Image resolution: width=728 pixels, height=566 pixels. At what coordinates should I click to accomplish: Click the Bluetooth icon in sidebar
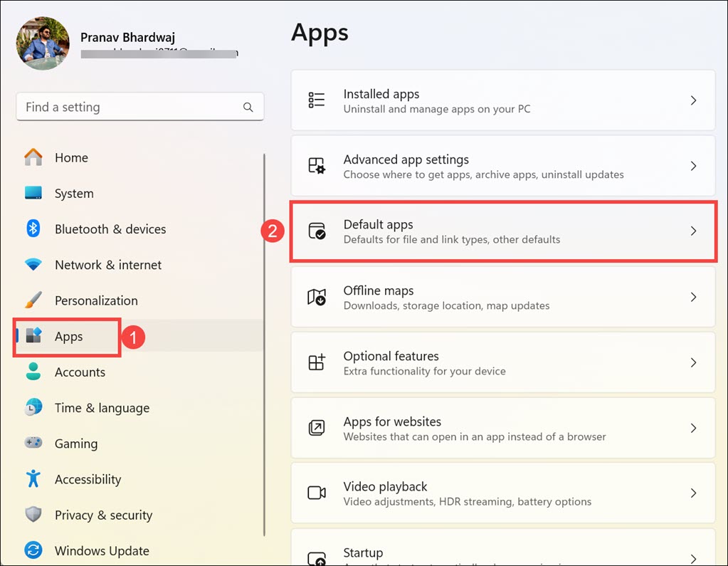click(33, 229)
